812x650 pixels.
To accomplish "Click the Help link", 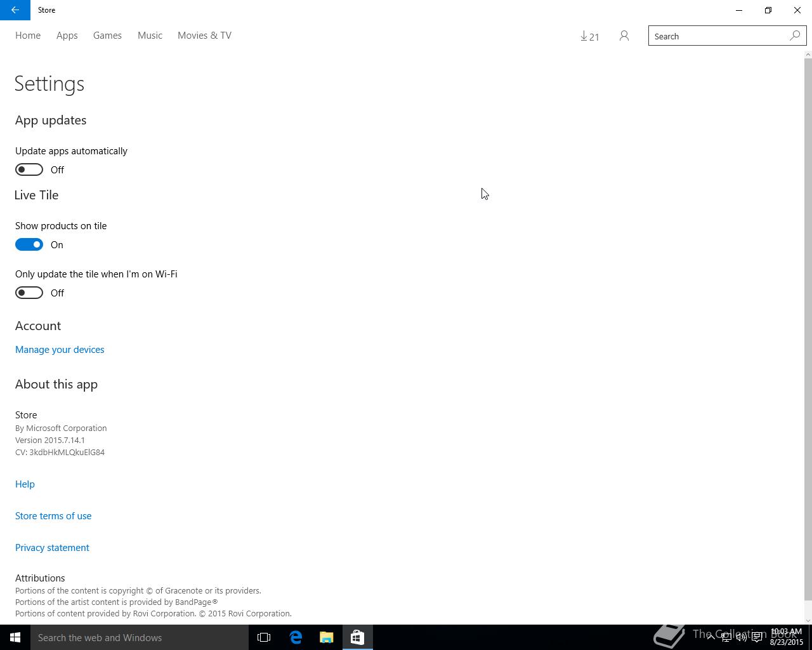I will point(25,484).
